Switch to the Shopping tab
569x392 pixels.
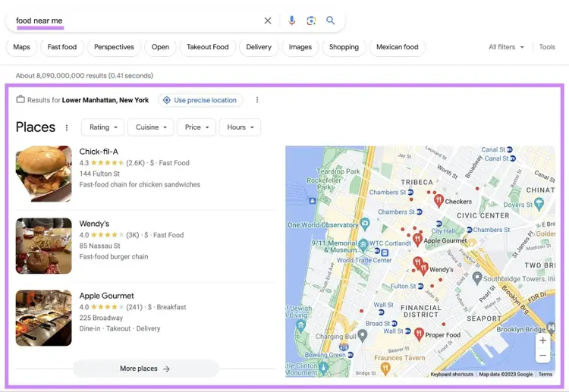coord(344,47)
